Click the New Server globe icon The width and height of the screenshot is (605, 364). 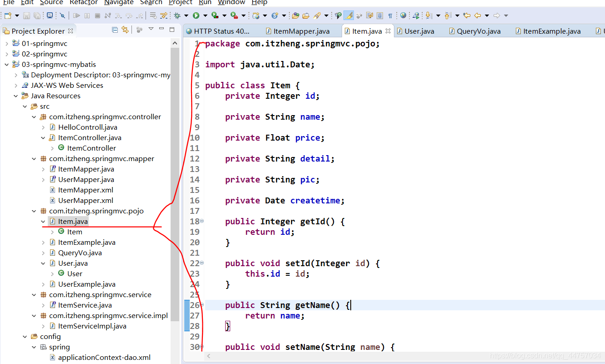click(x=256, y=15)
